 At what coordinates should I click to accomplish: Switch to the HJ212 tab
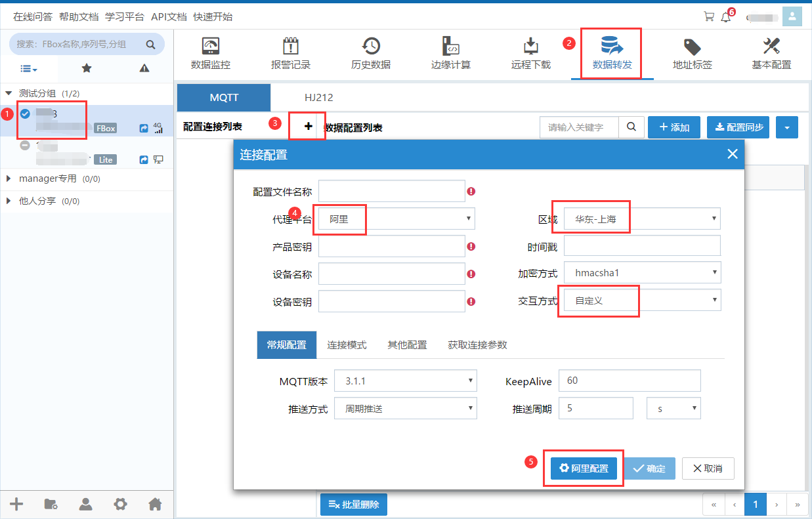[318, 98]
